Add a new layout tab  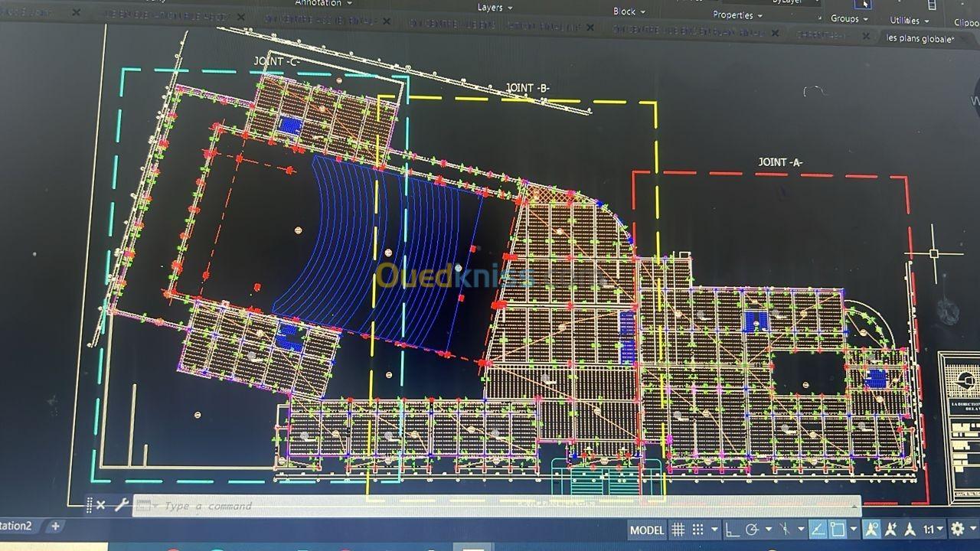point(54,527)
